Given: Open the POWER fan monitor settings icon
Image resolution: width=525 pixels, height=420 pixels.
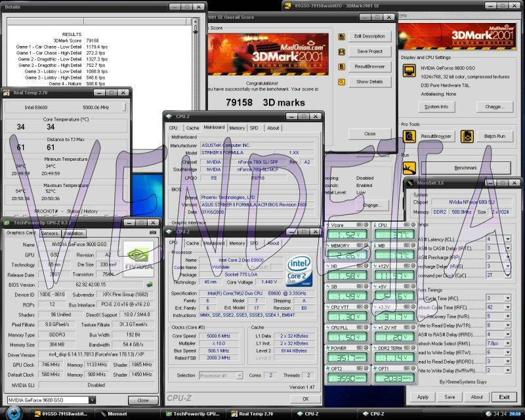Looking at the screenshot, I should tap(360, 348).
